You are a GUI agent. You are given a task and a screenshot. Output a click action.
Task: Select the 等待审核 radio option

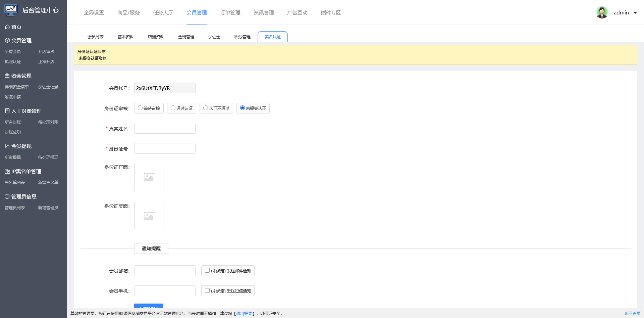pyautogui.click(x=140, y=108)
